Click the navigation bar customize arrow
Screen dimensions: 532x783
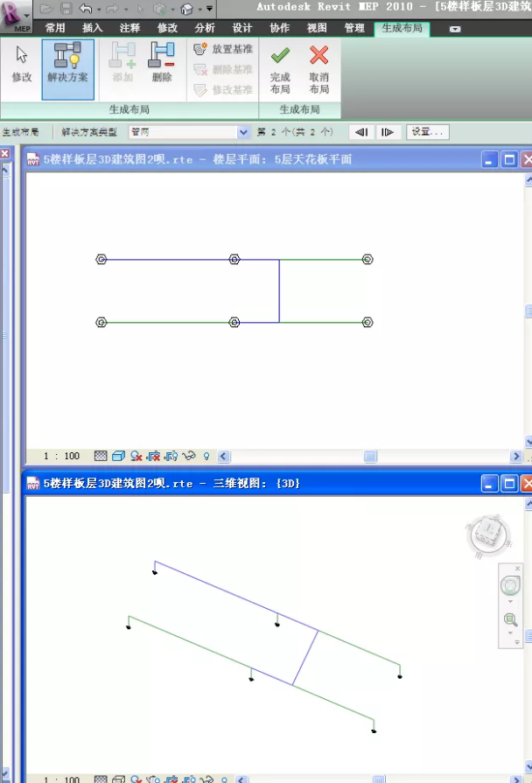tap(517, 642)
